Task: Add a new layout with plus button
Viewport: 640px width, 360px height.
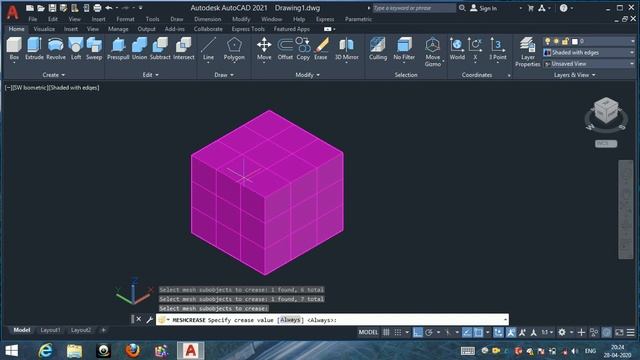Action: click(x=103, y=330)
